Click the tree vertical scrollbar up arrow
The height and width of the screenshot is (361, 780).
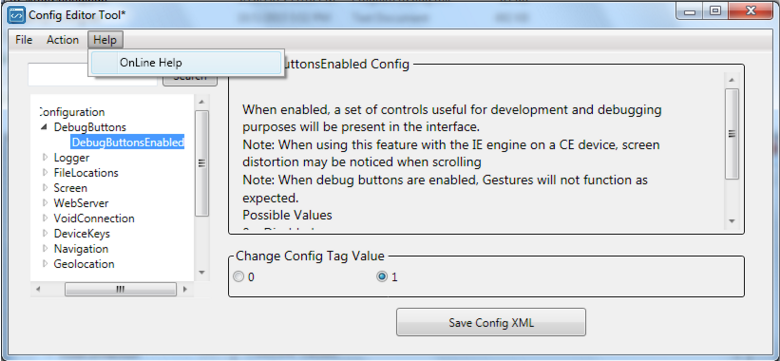click(x=201, y=101)
